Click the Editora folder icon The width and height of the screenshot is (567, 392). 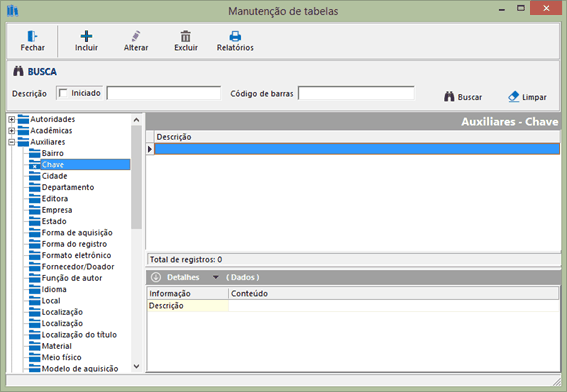click(x=35, y=199)
